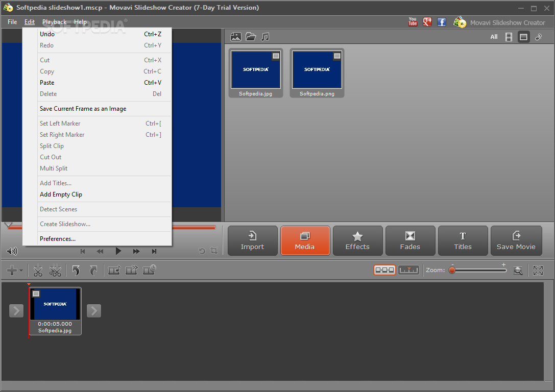Switch to timeline view mode

(408, 270)
